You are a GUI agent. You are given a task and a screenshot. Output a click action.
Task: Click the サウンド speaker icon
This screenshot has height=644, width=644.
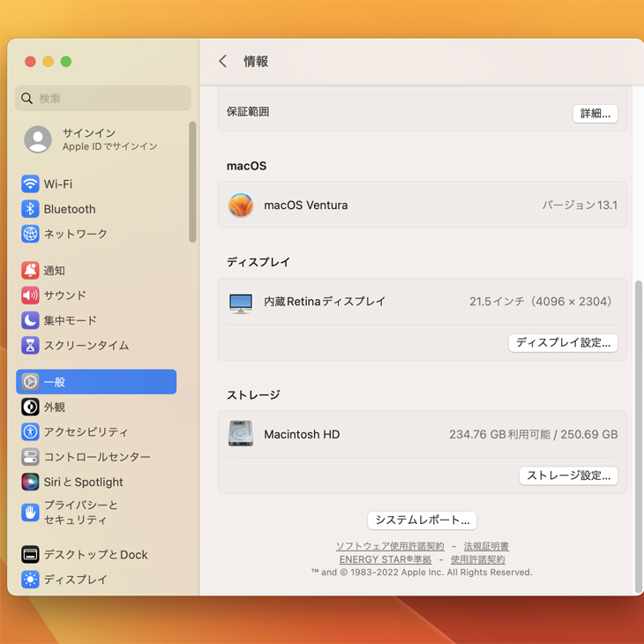(30, 296)
